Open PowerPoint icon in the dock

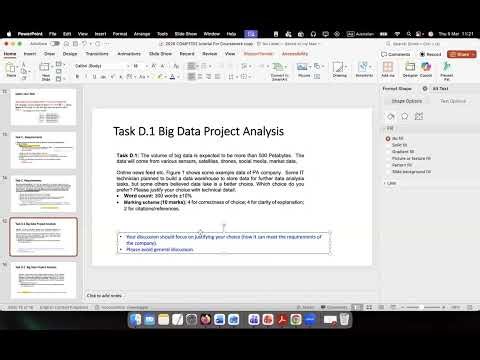(x=268, y=320)
